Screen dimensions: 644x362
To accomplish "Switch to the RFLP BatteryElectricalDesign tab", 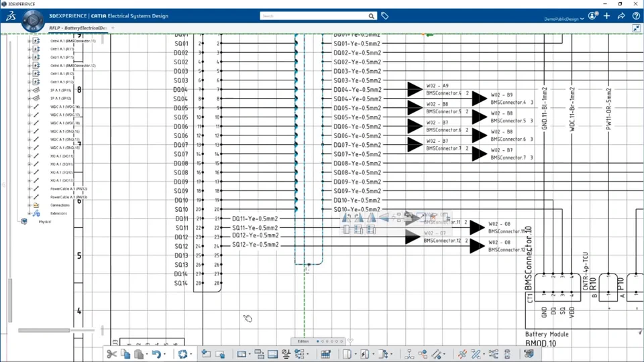I will pyautogui.click(x=78, y=28).
